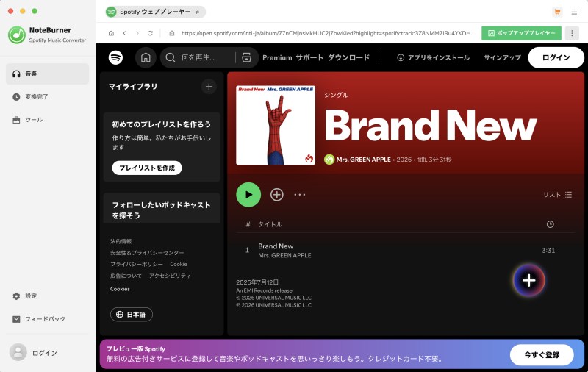Go to browser home page icon
The height and width of the screenshot is (372, 588).
[x=111, y=33]
